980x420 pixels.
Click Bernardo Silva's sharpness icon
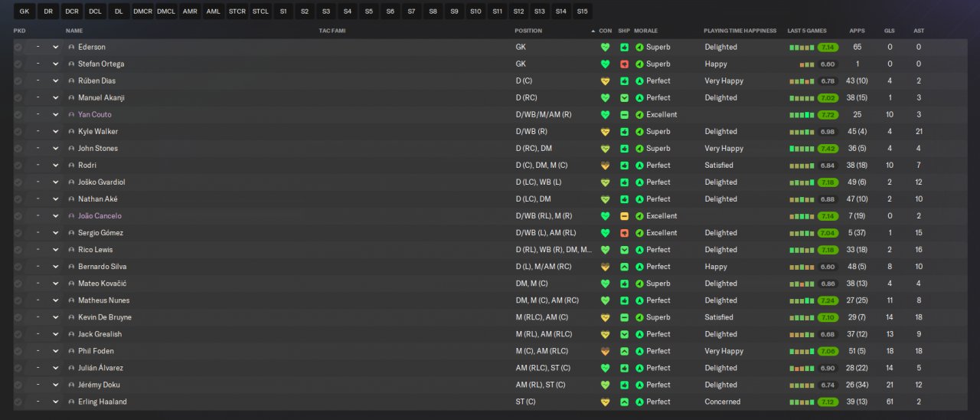(624, 266)
